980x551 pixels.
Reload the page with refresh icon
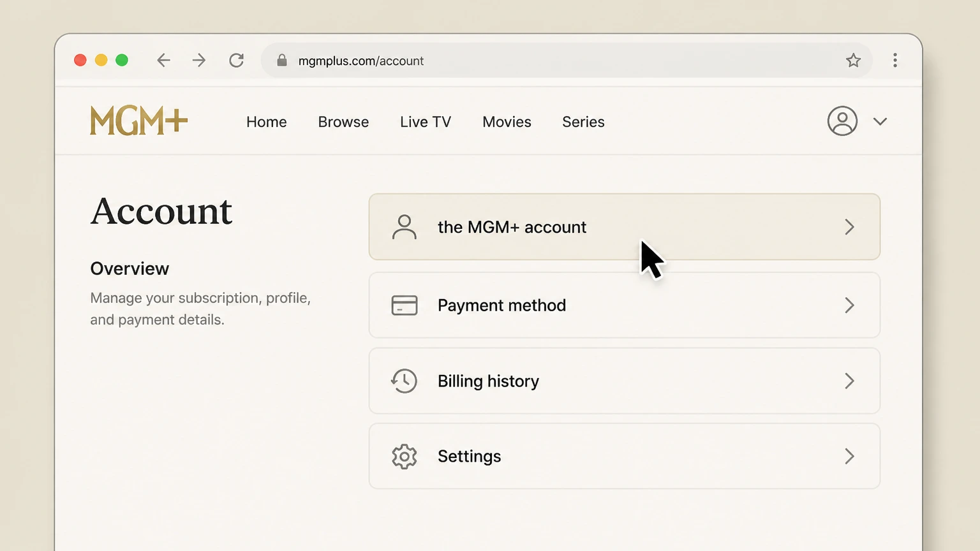tap(237, 61)
